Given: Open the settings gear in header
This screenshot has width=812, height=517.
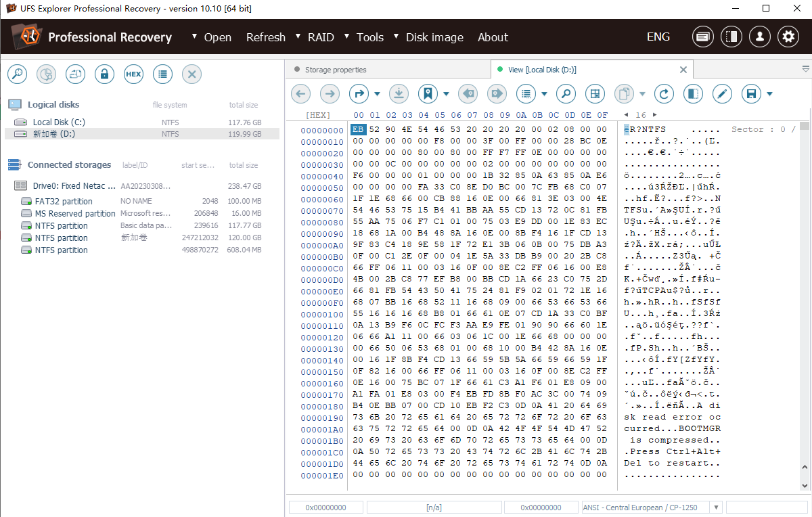Looking at the screenshot, I should 788,37.
